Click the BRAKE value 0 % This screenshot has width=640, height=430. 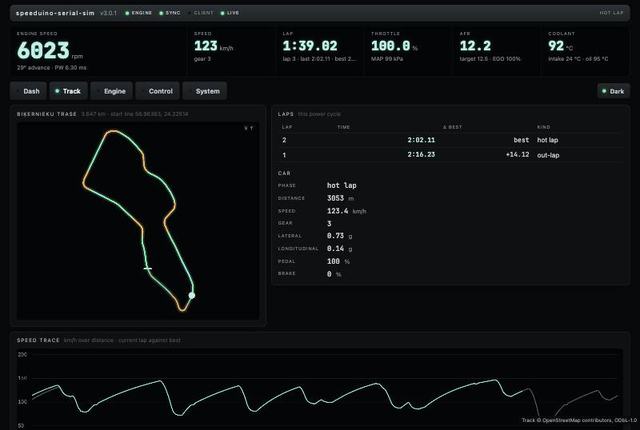333,274
